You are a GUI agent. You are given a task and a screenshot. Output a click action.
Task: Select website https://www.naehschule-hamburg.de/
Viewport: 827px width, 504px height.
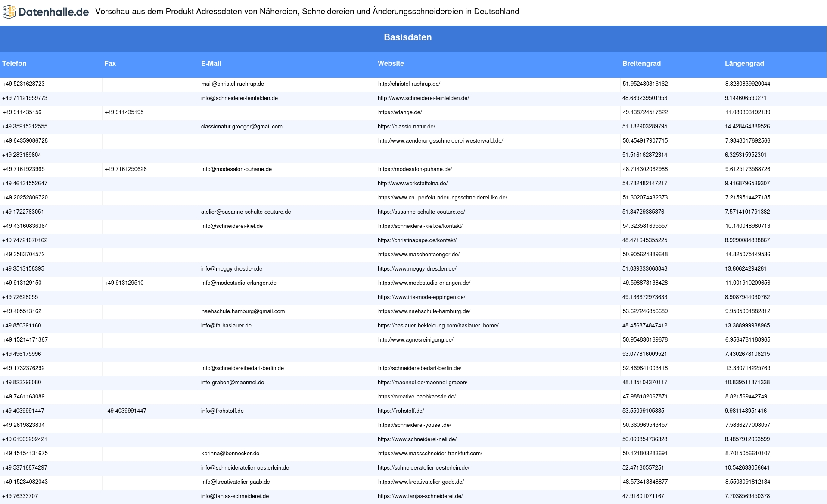[x=424, y=311]
